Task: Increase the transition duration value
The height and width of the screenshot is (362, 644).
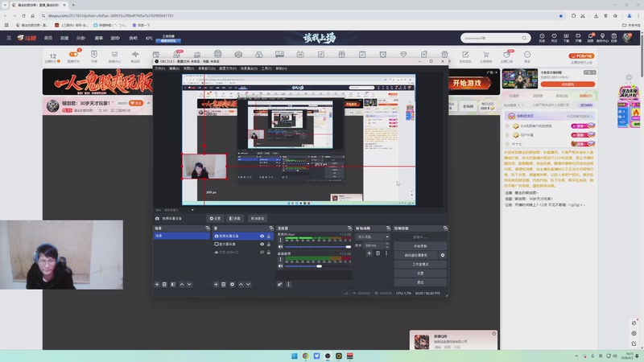Action: pos(386,244)
